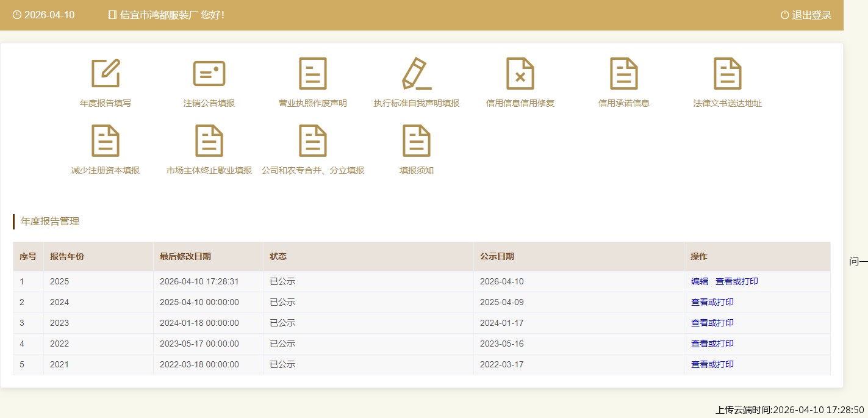The image size is (868, 418).
Task: Open 法律文书送达地址 icon
Action: [728, 74]
